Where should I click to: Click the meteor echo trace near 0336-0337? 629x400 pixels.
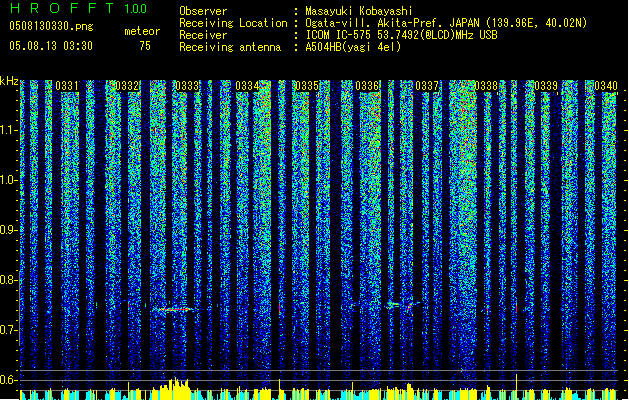(x=401, y=306)
